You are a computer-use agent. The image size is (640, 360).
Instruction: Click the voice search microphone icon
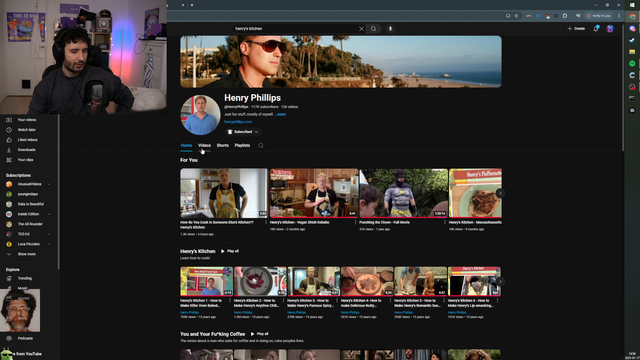click(x=390, y=29)
